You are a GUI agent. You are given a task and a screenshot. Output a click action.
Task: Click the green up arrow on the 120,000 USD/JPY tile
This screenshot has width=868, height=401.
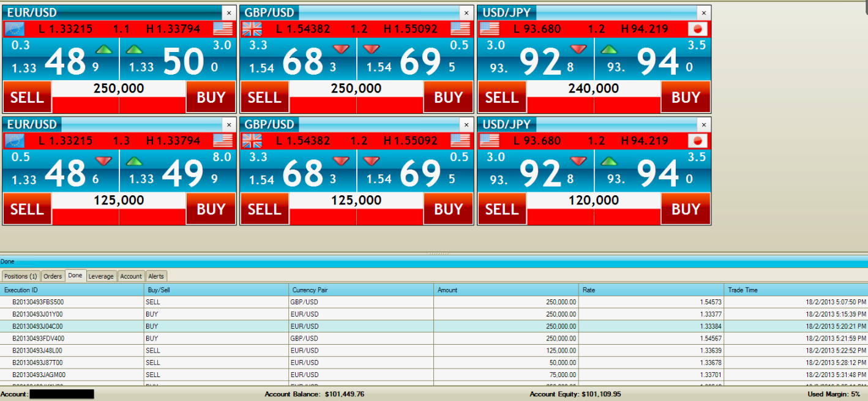[x=610, y=162]
